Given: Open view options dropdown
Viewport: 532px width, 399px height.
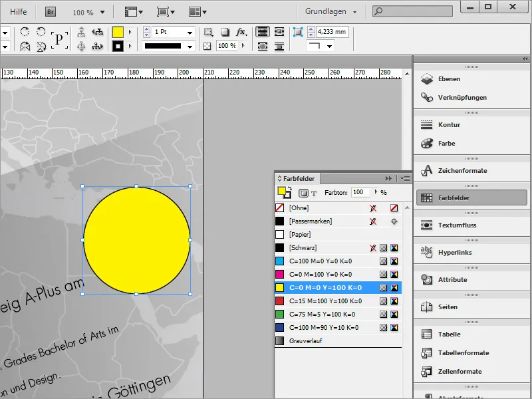Looking at the screenshot, I should point(134,12).
